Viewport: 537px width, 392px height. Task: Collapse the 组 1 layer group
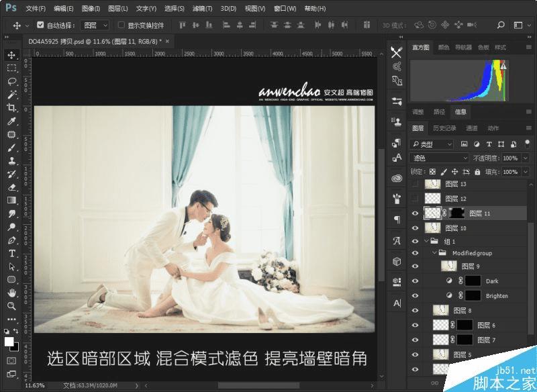(427, 241)
